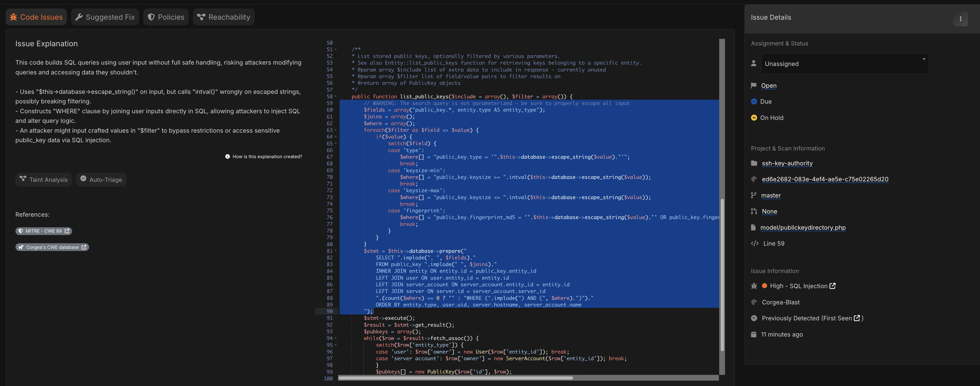Image resolution: width=980 pixels, height=386 pixels.
Task: Open the ssh-key-authority project link
Action: pyautogui.click(x=787, y=163)
